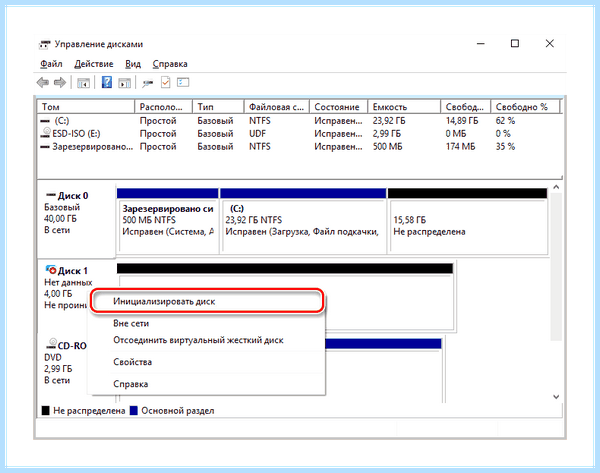Select the ESD-ISO (E:) volume row
The height and width of the screenshot is (473, 600).
pyautogui.click(x=300, y=134)
